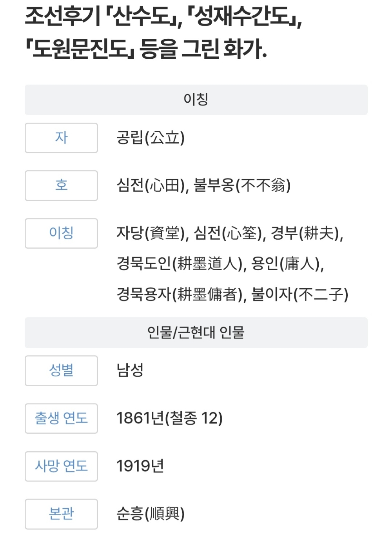
Task: Click the 순흥(順興) clan origin text
Action: coord(151,514)
